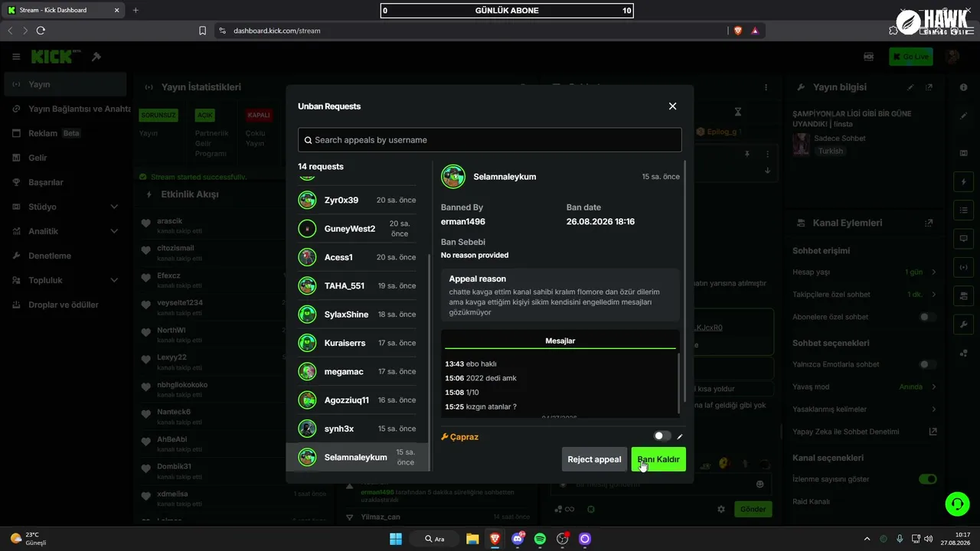Screen dimensions: 980x551
Task: Toggle İzlenme sayısını göster switch
Action: click(x=927, y=479)
